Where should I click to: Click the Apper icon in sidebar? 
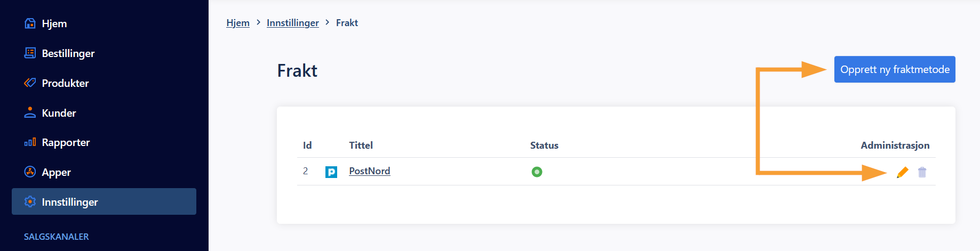30,172
